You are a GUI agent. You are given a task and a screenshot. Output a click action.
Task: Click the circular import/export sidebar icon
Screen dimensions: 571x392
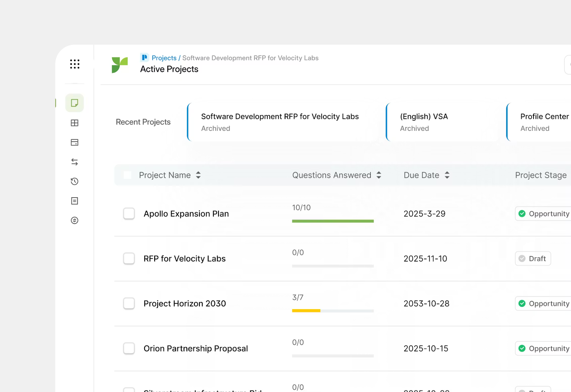[x=75, y=220]
